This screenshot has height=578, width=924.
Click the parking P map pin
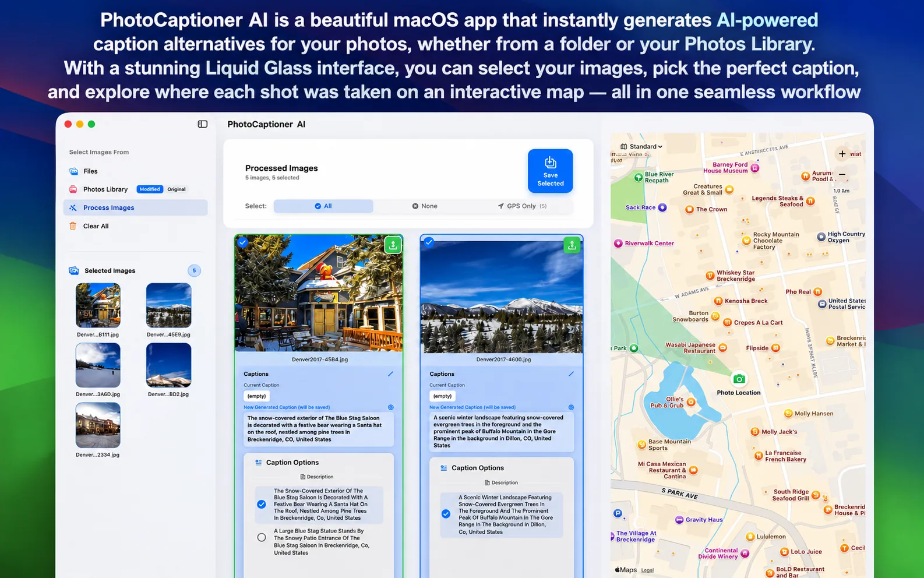[x=618, y=513]
